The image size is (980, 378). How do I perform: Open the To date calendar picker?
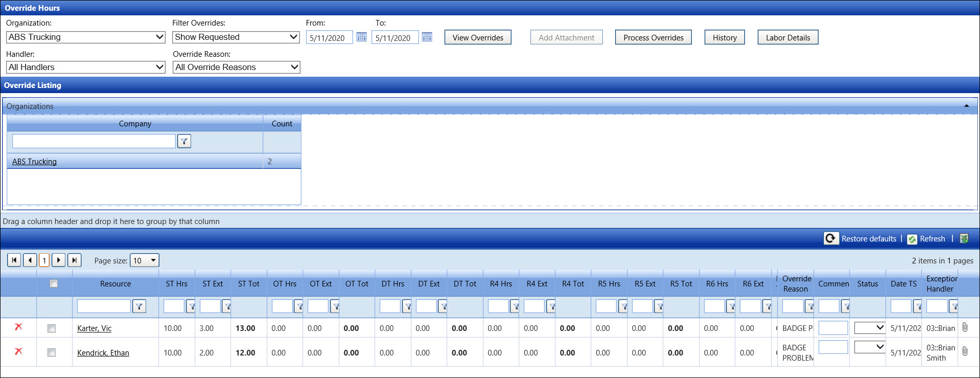point(427,37)
